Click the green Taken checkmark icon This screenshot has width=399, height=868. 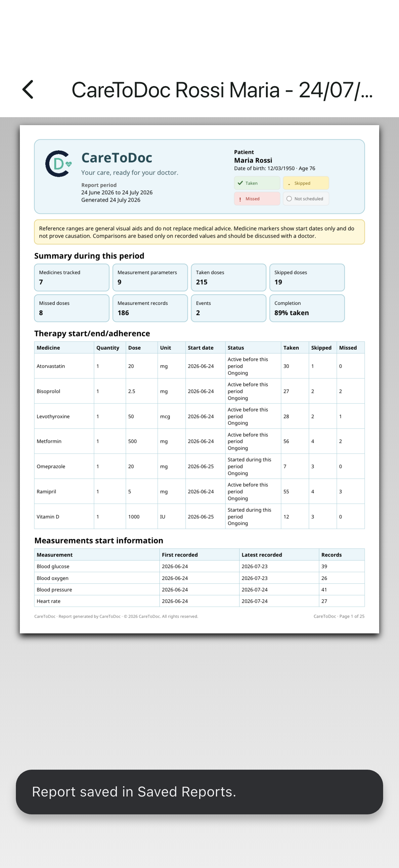click(x=240, y=183)
